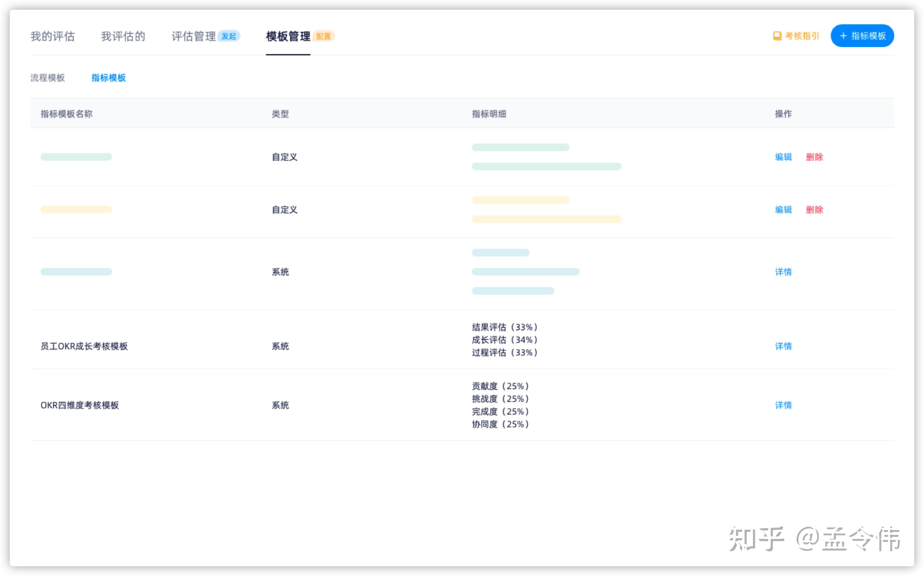Open 详情 for the blue system template
Image resolution: width=924 pixels, height=576 pixels.
[783, 272]
